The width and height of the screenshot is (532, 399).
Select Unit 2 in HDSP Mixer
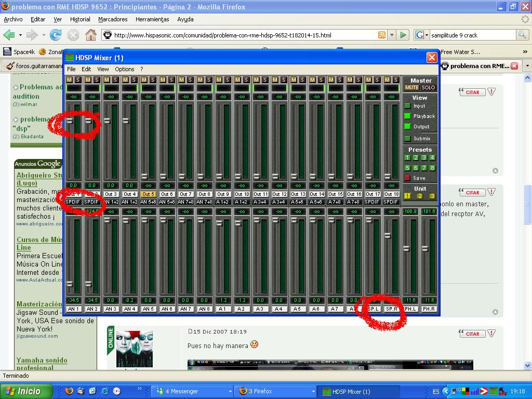tap(420, 196)
